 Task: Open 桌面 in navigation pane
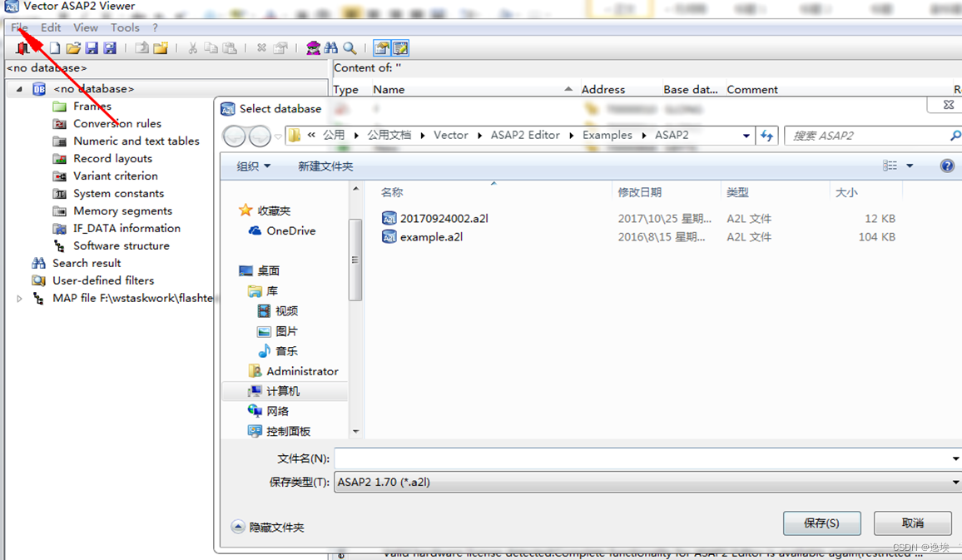(259, 270)
